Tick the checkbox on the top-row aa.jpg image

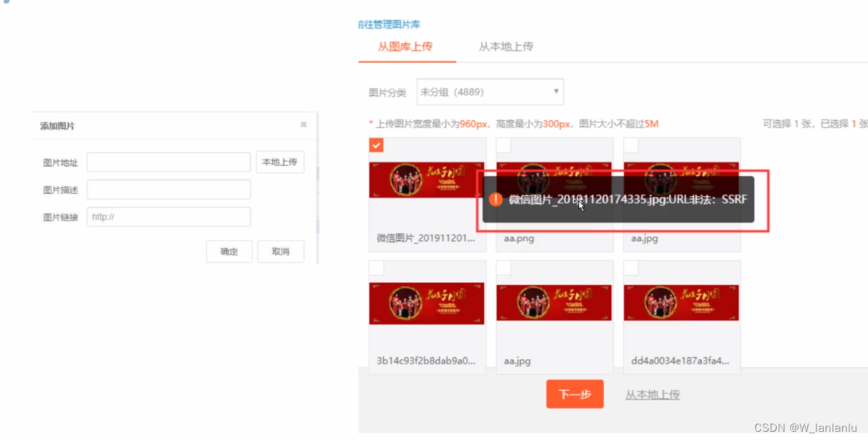click(631, 145)
